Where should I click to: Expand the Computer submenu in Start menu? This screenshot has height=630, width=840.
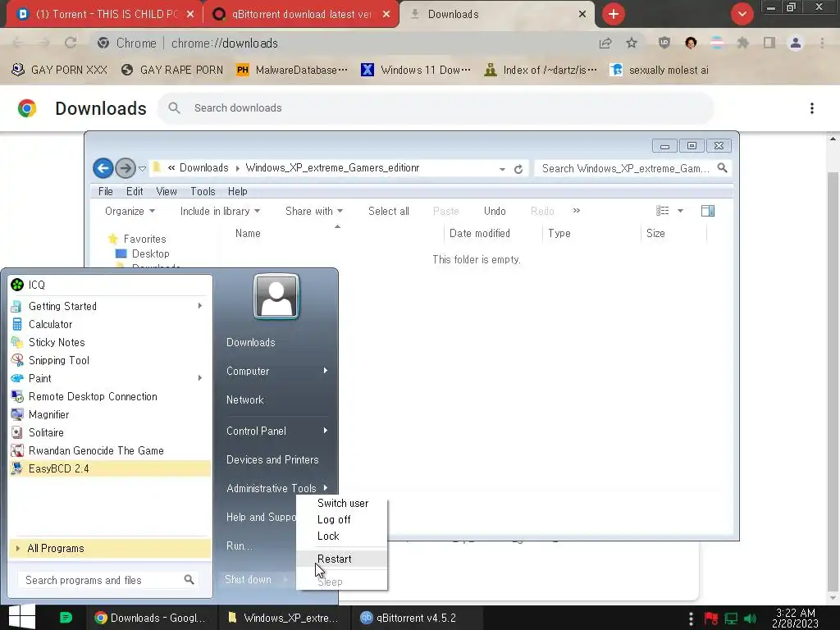[x=325, y=371]
